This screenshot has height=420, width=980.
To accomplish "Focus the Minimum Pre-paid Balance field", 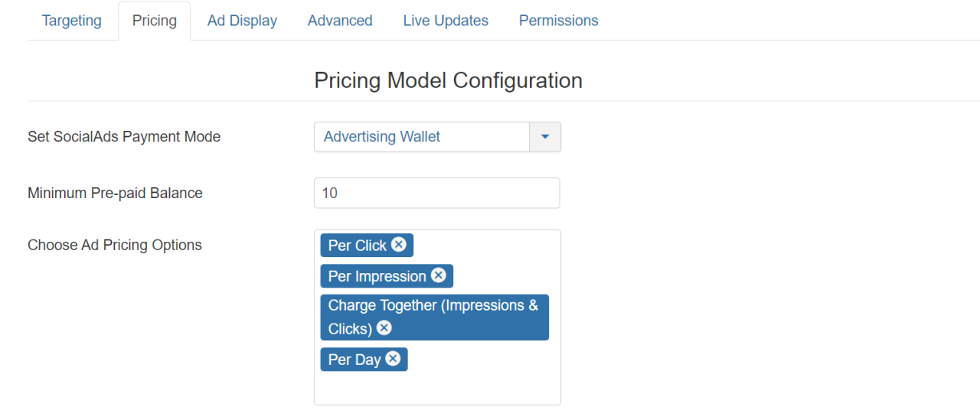I will coord(436,193).
